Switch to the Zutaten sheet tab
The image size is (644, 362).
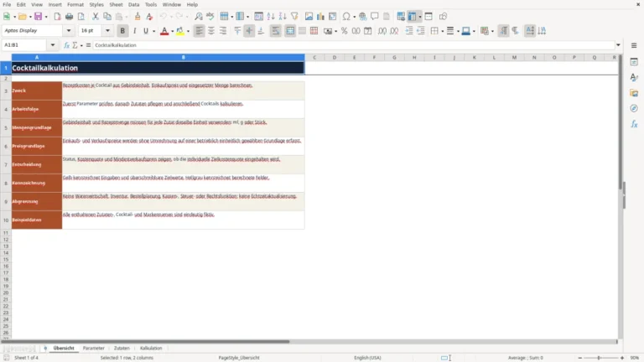(x=122, y=348)
